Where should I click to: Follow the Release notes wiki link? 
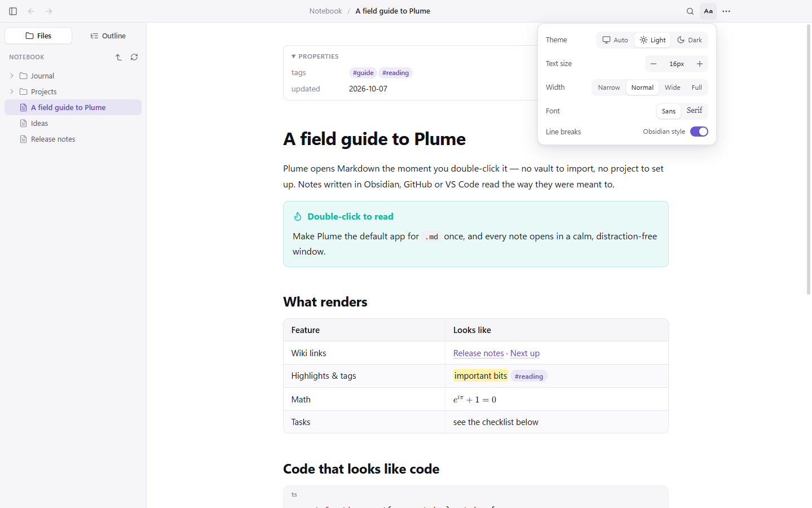(x=479, y=353)
